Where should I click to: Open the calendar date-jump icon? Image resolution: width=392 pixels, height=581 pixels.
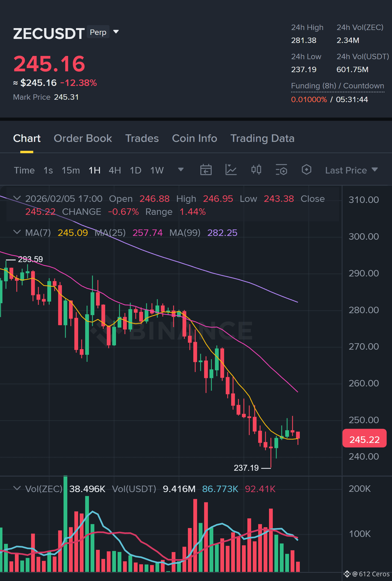(x=206, y=170)
